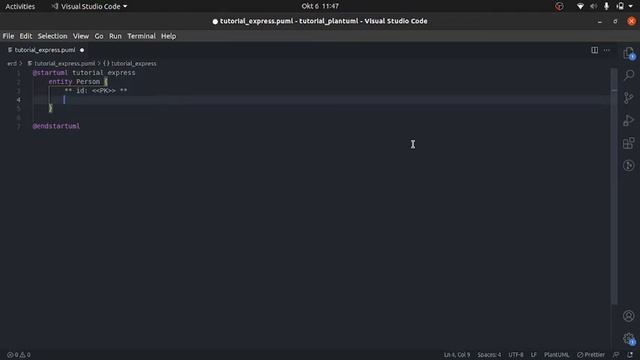Click the microphone icon in top panel

coord(607,6)
